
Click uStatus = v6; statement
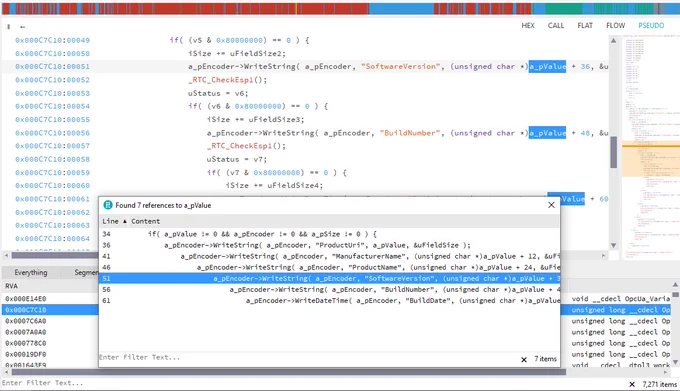tap(218, 93)
